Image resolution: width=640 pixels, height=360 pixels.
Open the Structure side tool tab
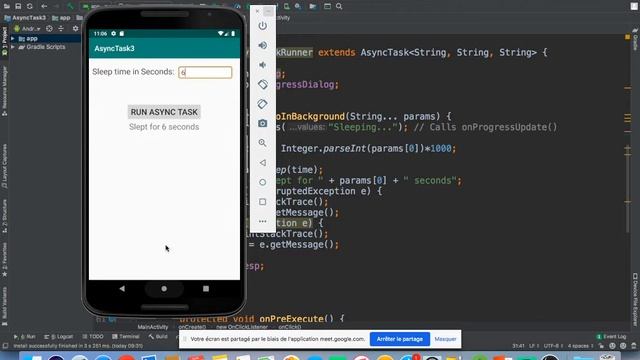[4, 216]
